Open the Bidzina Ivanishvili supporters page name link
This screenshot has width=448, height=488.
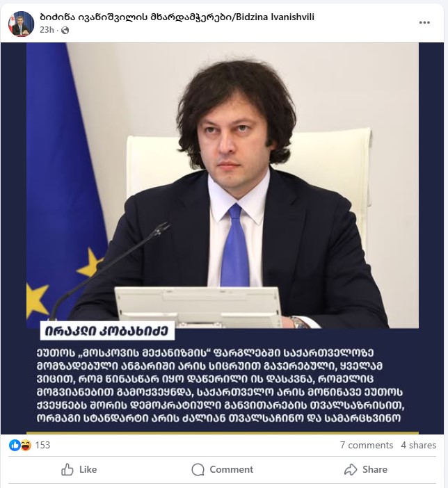pos(177,17)
